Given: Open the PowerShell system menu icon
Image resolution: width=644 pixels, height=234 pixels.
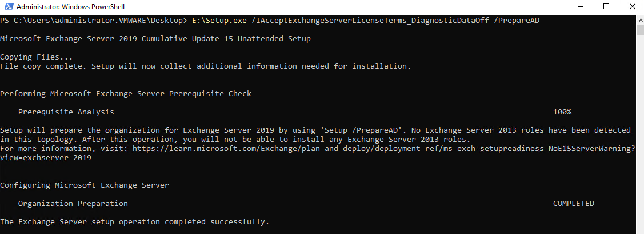Looking at the screenshot, I should [x=8, y=7].
